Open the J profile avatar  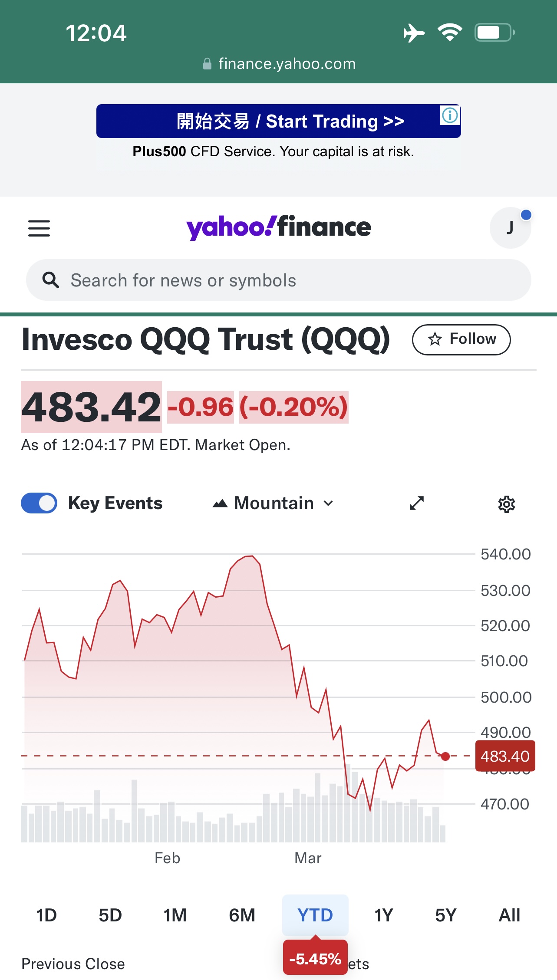[x=510, y=228]
